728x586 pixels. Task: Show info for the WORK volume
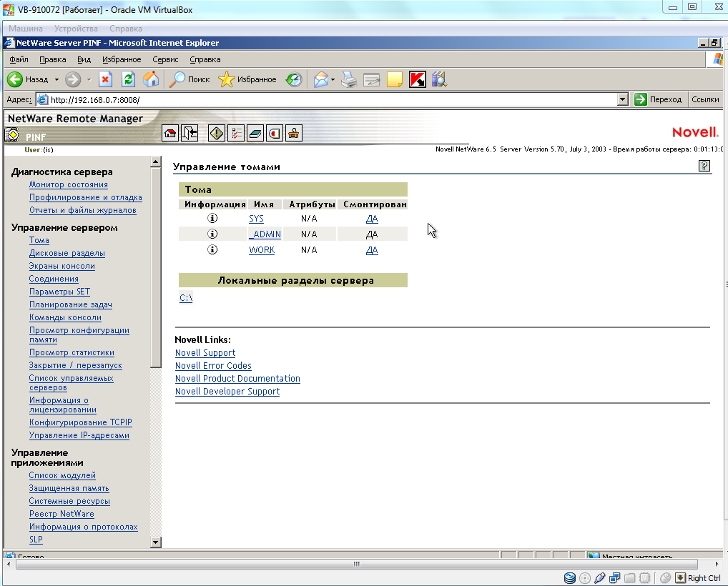tap(212, 249)
